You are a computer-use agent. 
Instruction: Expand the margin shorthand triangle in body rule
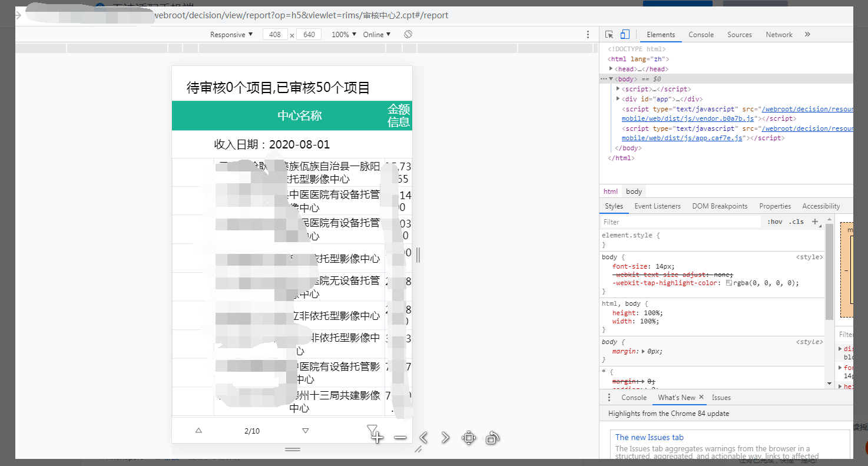[643, 351]
